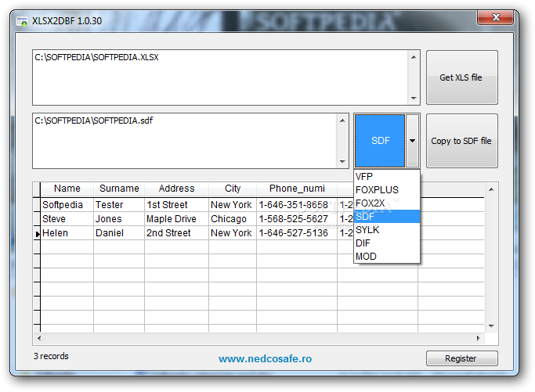
Task: Select the Helen cell in Name column
Action: click(67, 233)
